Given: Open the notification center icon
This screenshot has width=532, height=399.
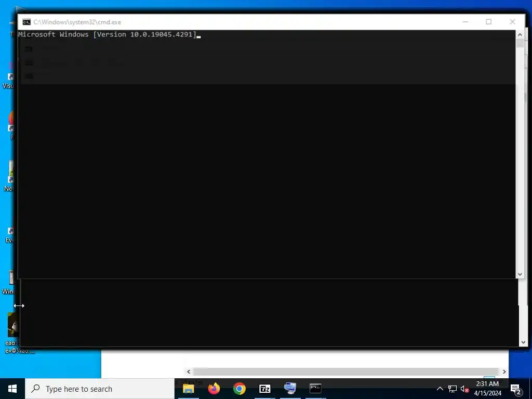Looking at the screenshot, I should coord(516,390).
